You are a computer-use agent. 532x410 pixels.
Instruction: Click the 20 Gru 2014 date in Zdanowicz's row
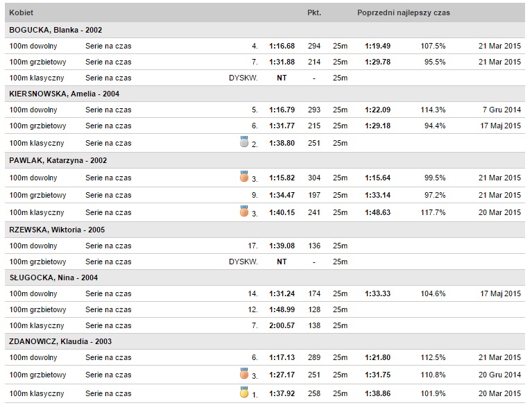pos(499,375)
